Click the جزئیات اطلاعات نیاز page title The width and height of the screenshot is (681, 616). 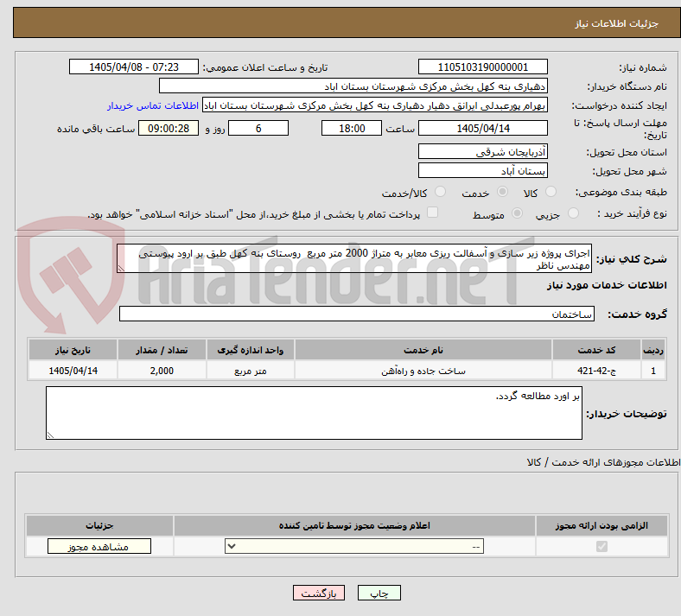click(617, 23)
